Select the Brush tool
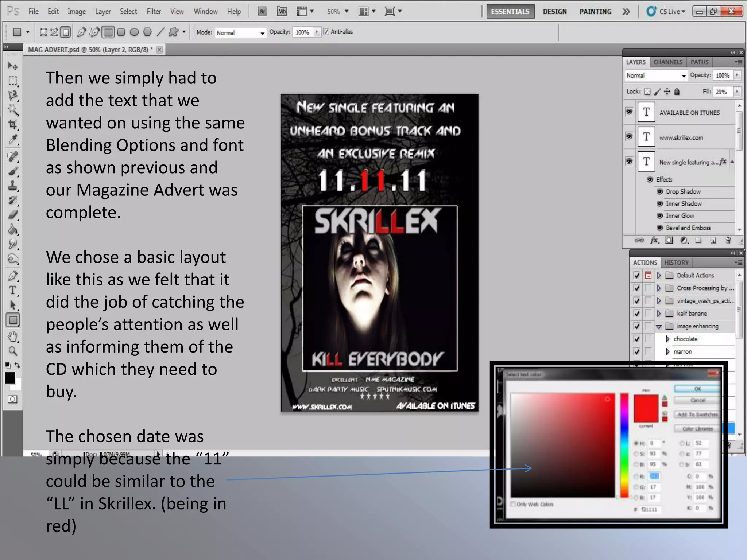Viewport: 747px width, 560px height. 13,171
